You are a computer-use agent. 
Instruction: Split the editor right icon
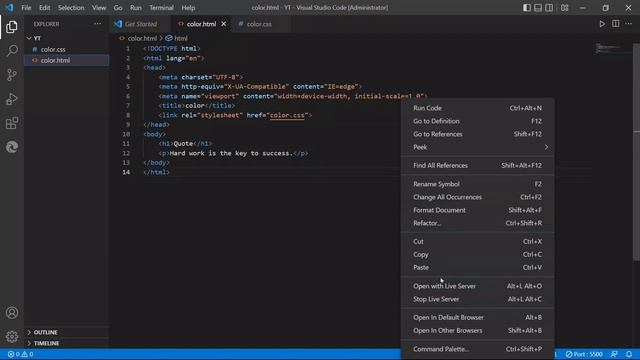(616, 24)
